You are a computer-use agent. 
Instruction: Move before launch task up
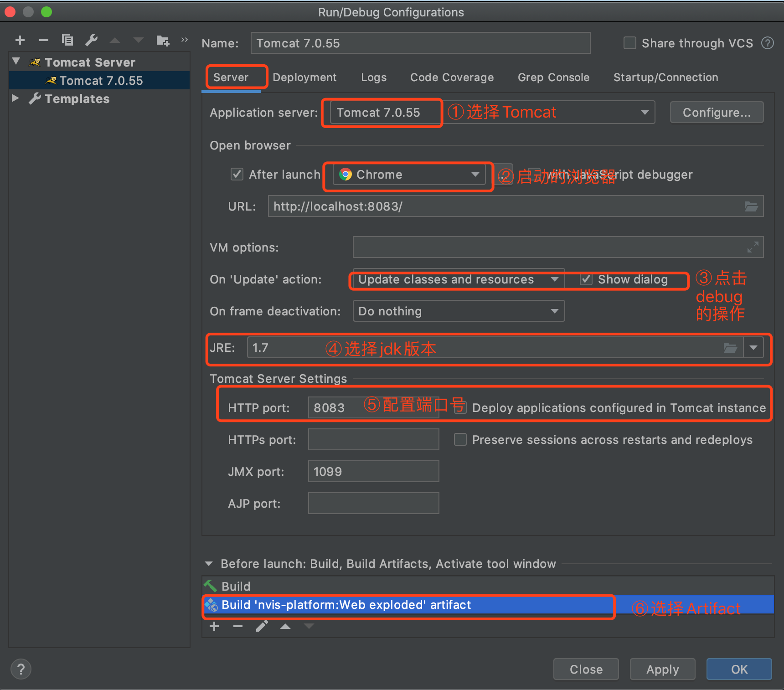285,626
